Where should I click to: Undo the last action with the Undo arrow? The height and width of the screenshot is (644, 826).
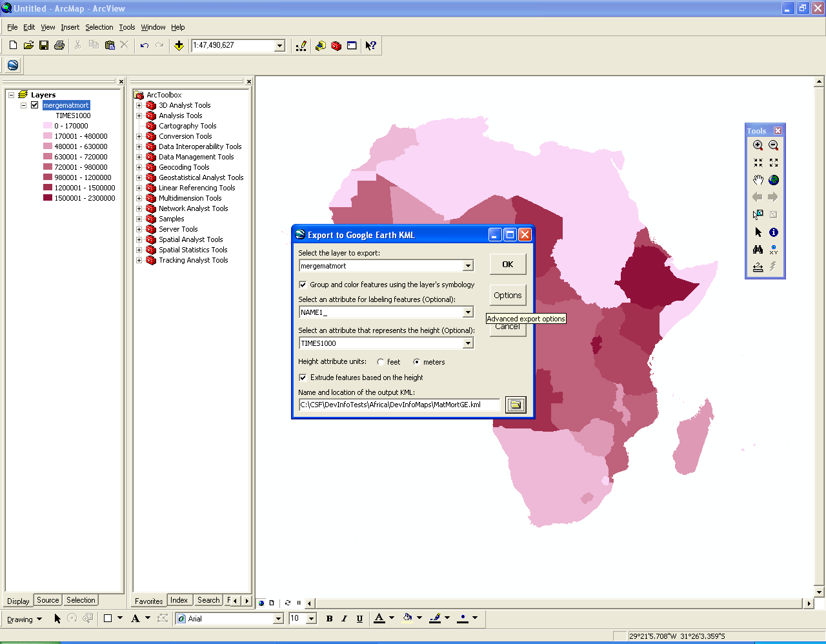click(x=144, y=45)
